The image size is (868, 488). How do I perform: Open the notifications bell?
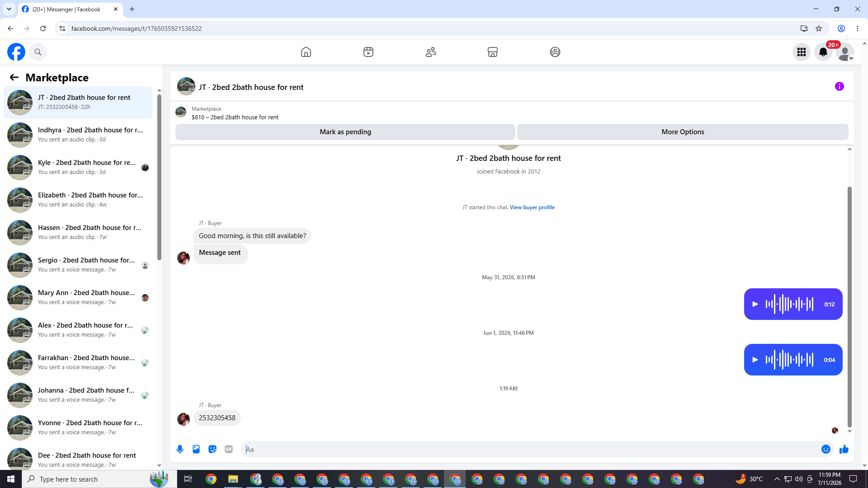[823, 52]
